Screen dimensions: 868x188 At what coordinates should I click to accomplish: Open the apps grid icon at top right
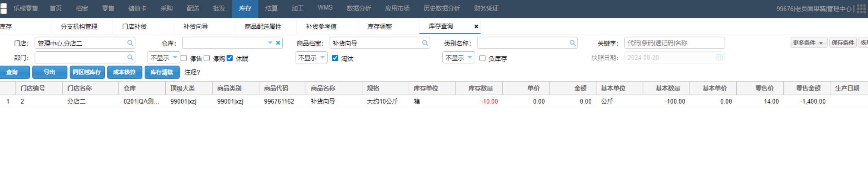coord(861,8)
